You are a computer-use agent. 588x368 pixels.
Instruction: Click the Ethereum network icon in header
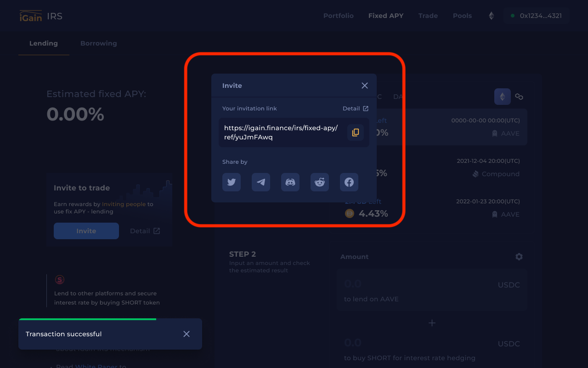click(491, 16)
